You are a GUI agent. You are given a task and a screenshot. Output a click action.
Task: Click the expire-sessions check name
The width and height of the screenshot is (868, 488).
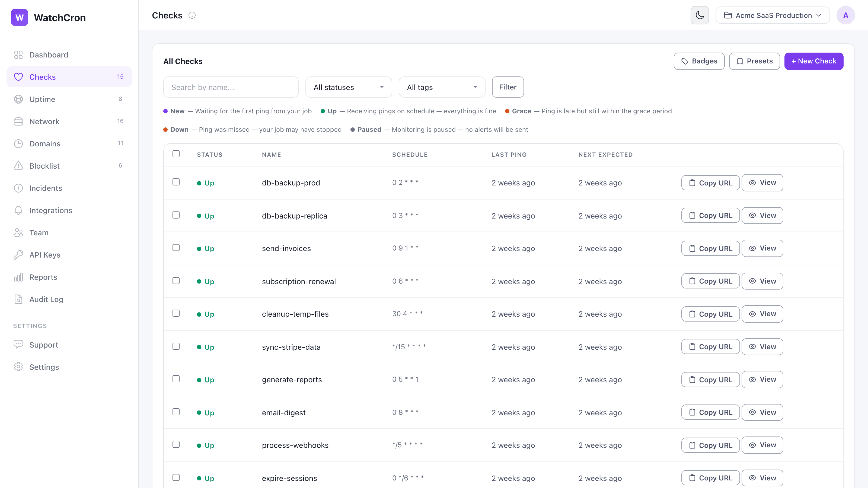(x=289, y=478)
